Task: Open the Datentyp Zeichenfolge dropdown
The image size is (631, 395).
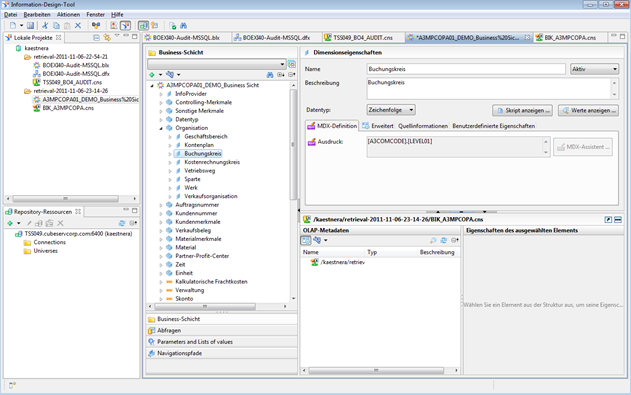Action: [391, 110]
